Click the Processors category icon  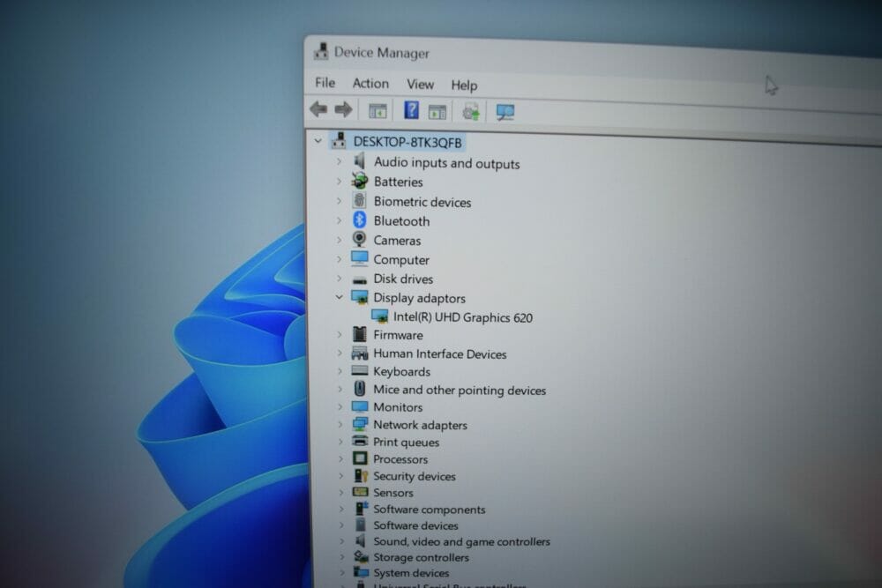coord(360,458)
